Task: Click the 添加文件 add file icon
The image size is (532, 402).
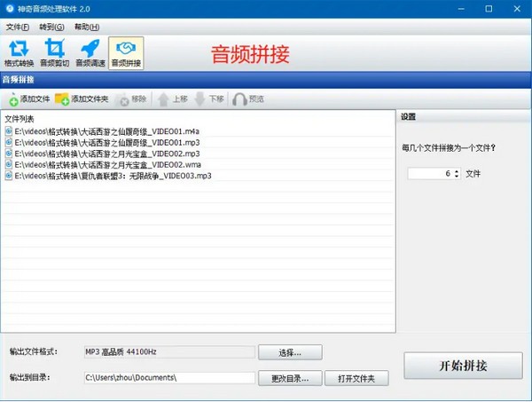Action: pyautogui.click(x=13, y=99)
